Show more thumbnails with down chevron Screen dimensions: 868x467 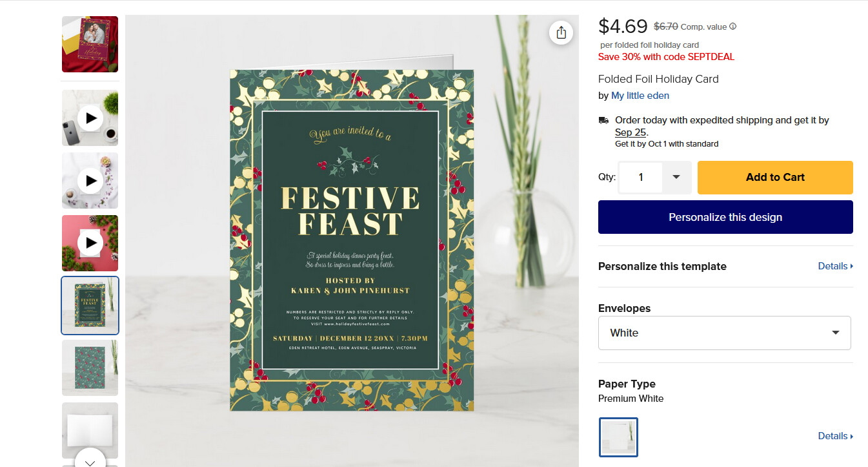(90, 461)
